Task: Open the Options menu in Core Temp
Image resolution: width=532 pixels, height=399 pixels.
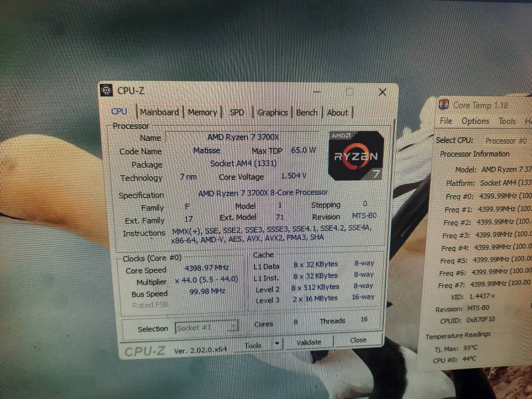Action: point(475,121)
